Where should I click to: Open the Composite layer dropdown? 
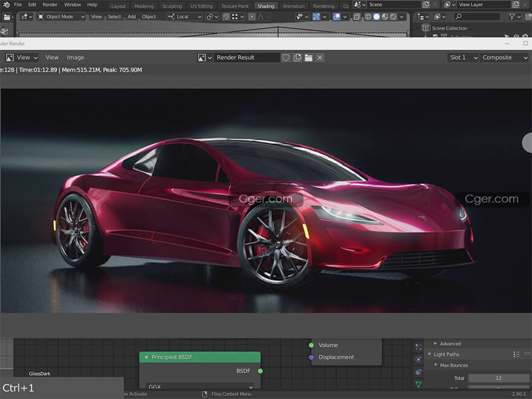[x=505, y=57]
